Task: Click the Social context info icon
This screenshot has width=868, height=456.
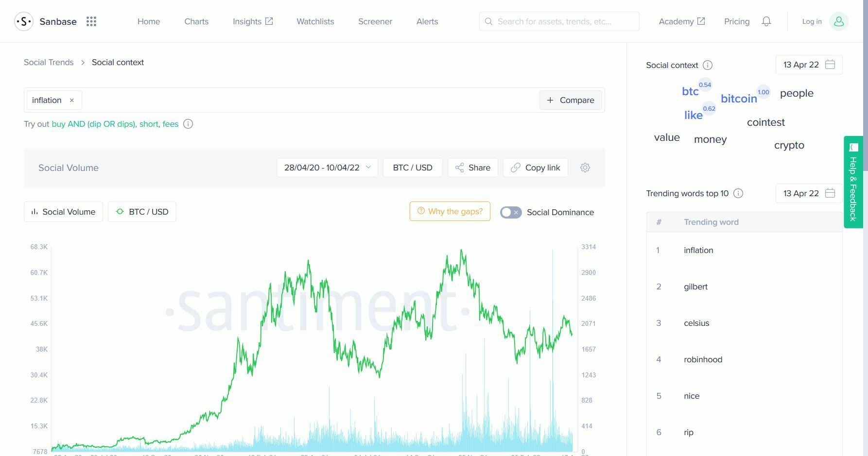Action: [x=708, y=65]
